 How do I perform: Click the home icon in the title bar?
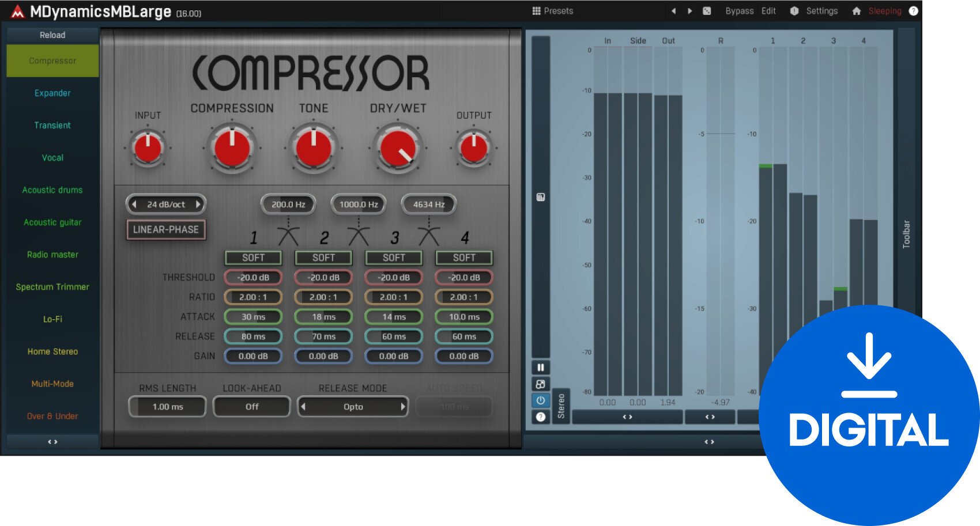pos(856,11)
